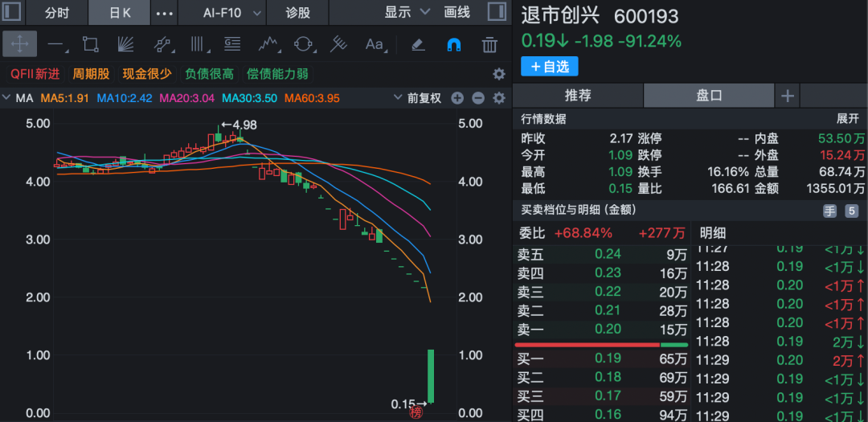Open the 前复权 adjustment dropdown

click(418, 99)
